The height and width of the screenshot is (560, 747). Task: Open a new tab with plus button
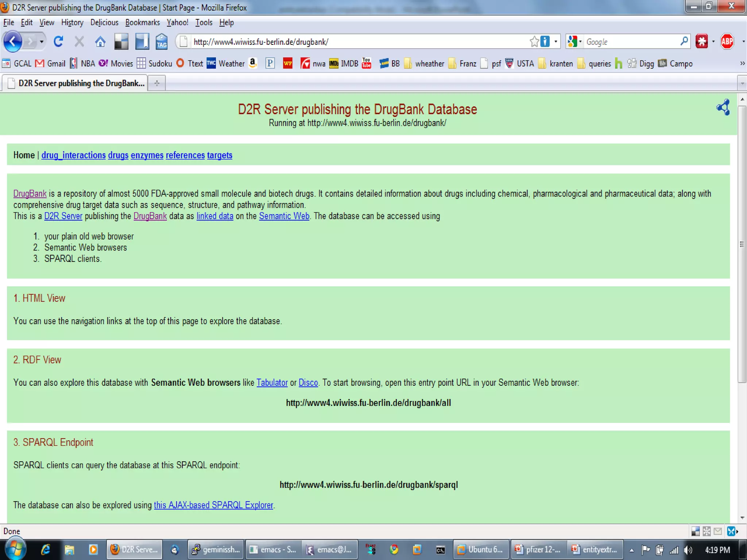(157, 83)
